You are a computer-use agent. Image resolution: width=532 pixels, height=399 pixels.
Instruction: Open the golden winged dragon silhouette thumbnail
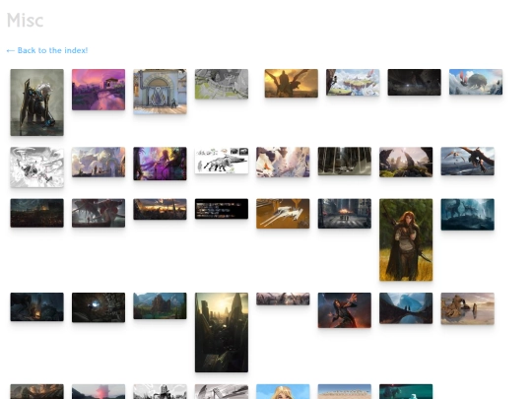pyautogui.click(x=292, y=83)
